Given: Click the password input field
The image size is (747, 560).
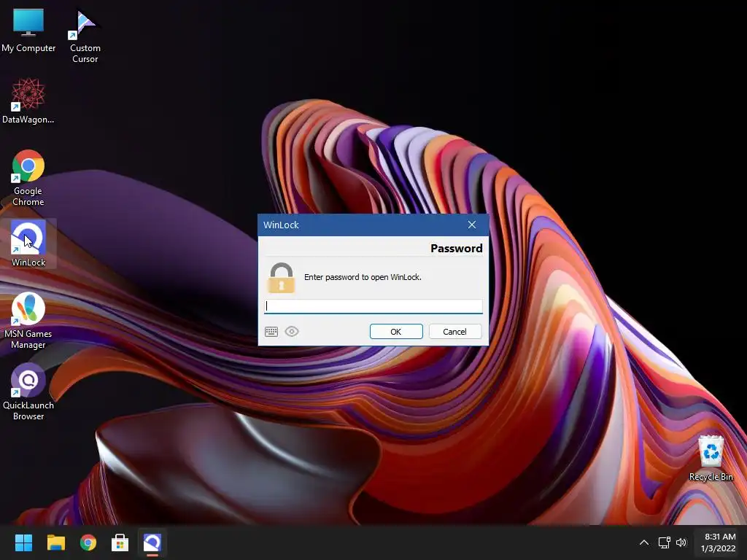Looking at the screenshot, I should pos(373,306).
